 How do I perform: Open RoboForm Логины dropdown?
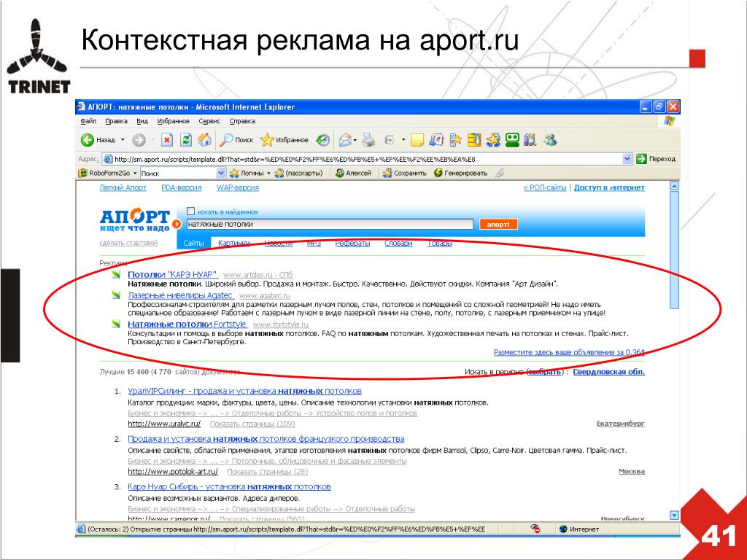(249, 174)
